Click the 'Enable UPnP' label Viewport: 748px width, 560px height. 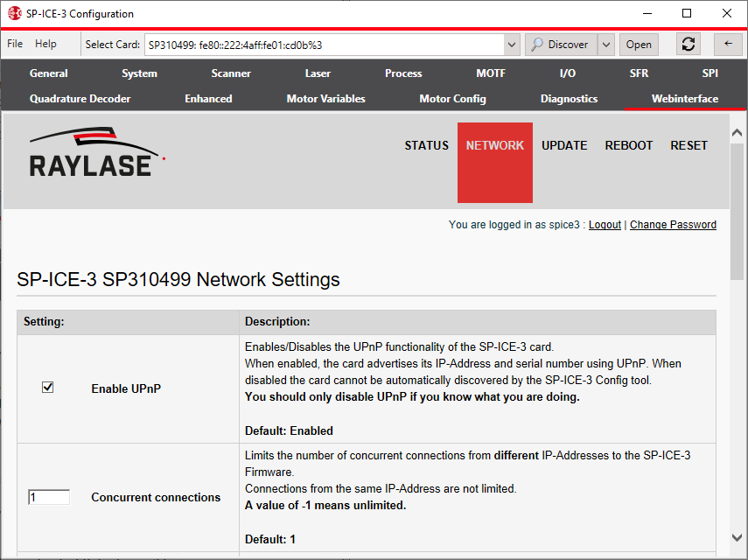pos(126,388)
